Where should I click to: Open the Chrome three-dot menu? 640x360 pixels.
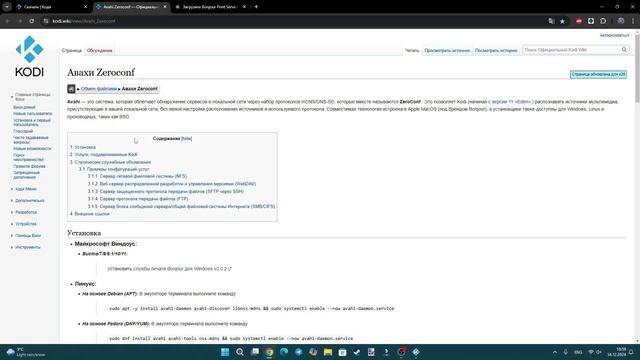coord(633,21)
